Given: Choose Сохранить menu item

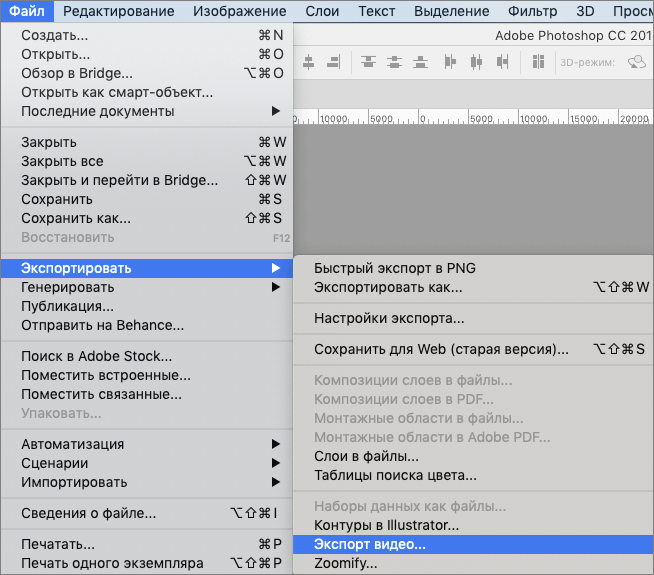Looking at the screenshot, I should pyautogui.click(x=146, y=199).
